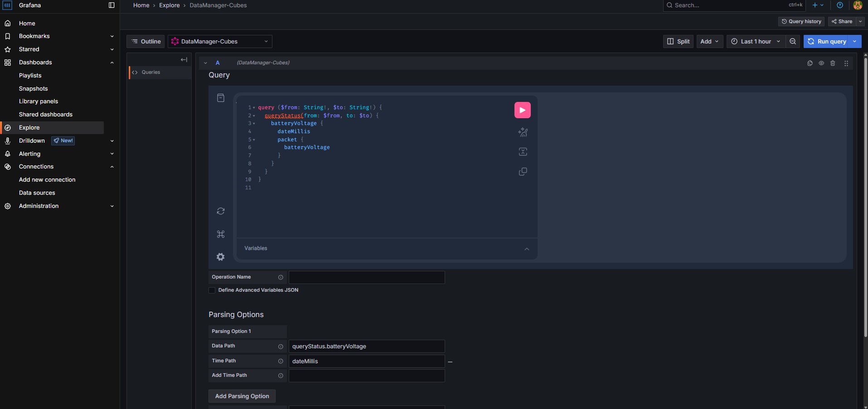Click the zoom out time range icon
This screenshot has width=868, height=409.
coord(793,41)
